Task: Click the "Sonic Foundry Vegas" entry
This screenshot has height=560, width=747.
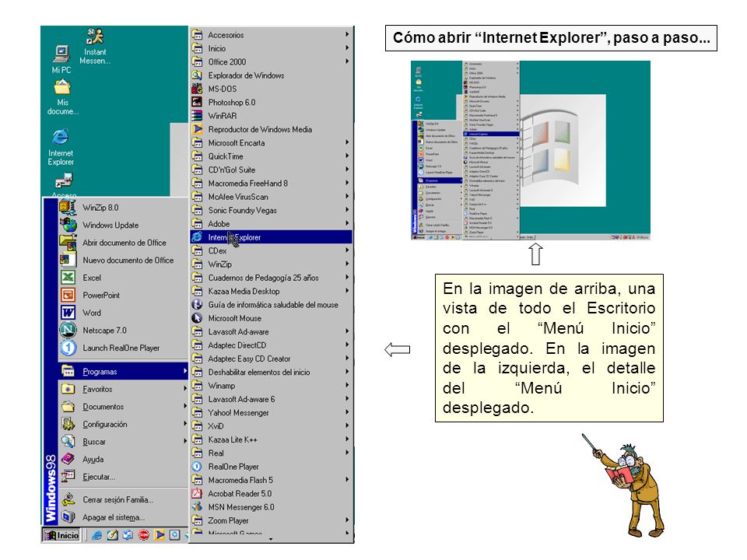Action: (271, 210)
